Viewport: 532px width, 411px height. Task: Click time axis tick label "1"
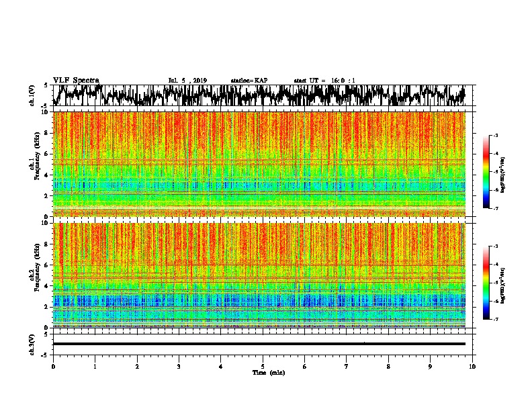coord(95,367)
